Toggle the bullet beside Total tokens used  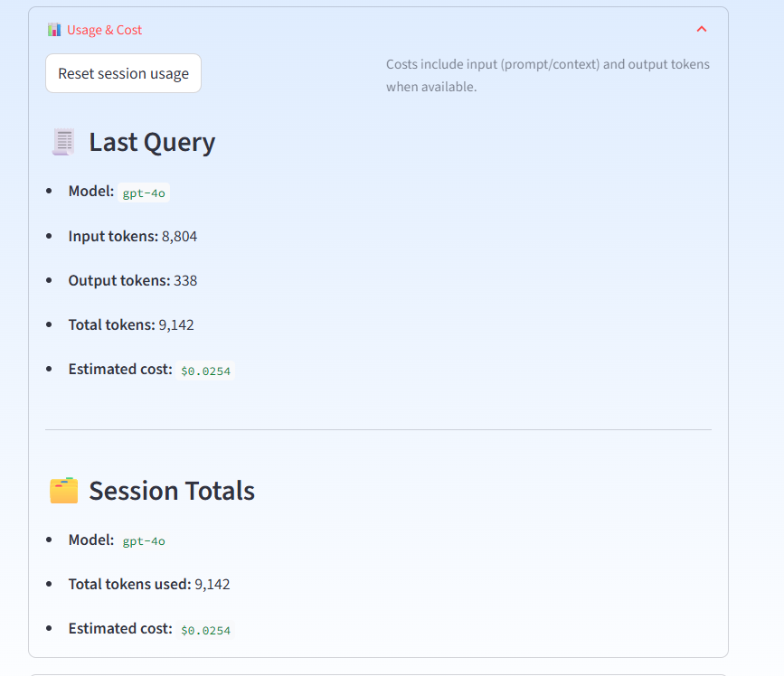(52, 583)
